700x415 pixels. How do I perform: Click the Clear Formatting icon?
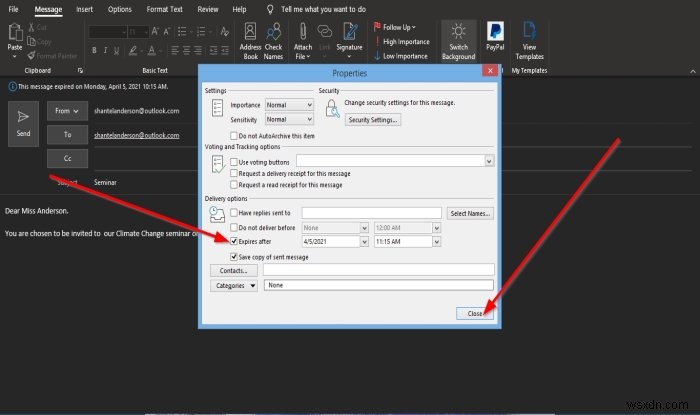(x=225, y=31)
